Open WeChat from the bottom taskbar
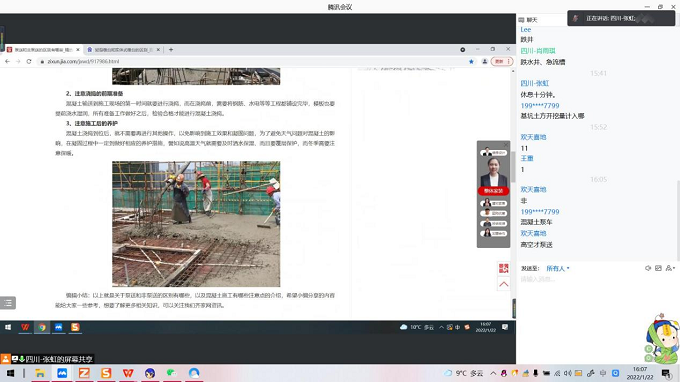The width and height of the screenshot is (680, 382). click(x=172, y=373)
